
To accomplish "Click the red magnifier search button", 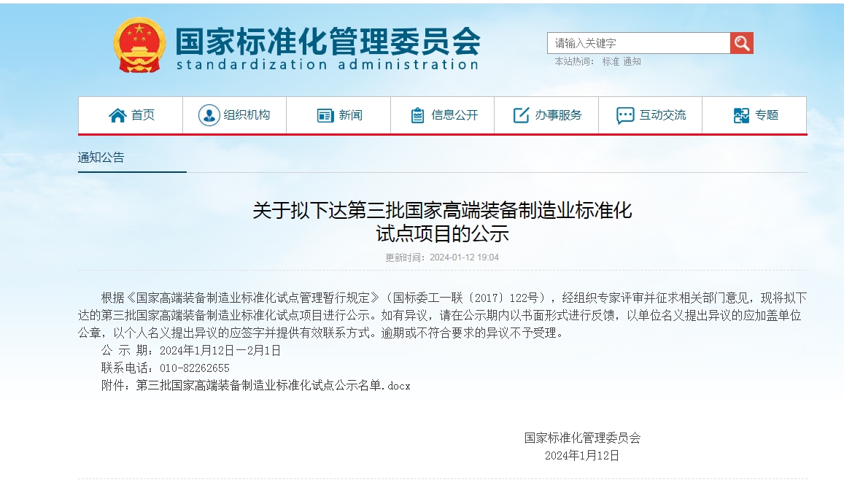I will [741, 43].
